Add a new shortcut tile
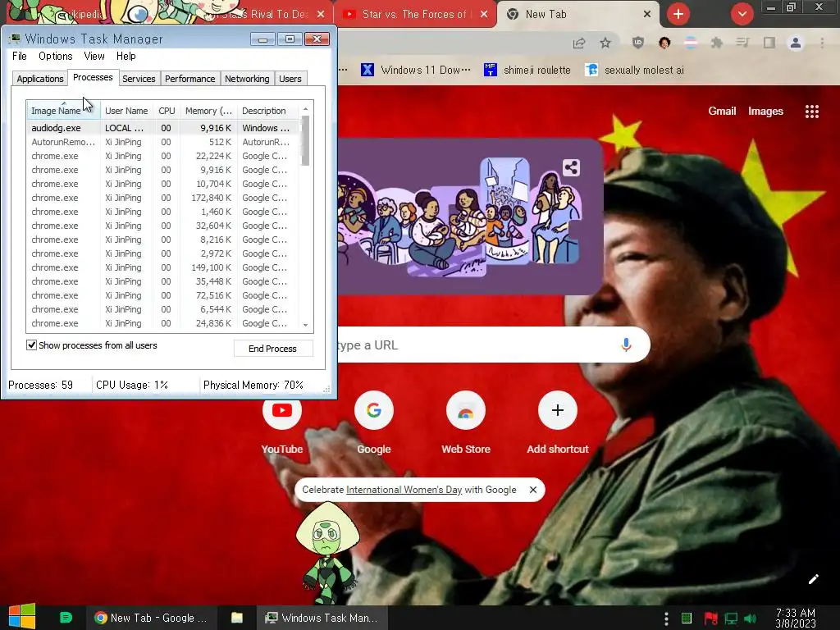The image size is (840, 630). point(558,424)
